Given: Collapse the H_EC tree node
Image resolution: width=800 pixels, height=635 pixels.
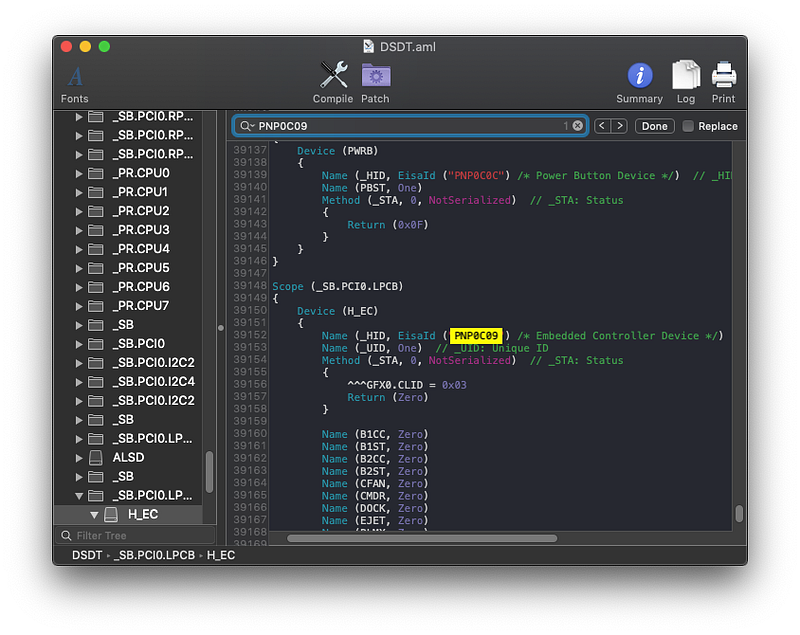Looking at the screenshot, I should [x=94, y=515].
